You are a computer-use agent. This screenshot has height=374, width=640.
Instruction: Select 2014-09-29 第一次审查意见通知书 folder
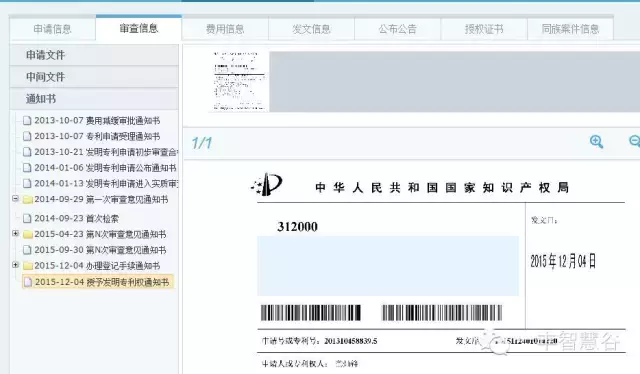click(x=101, y=199)
